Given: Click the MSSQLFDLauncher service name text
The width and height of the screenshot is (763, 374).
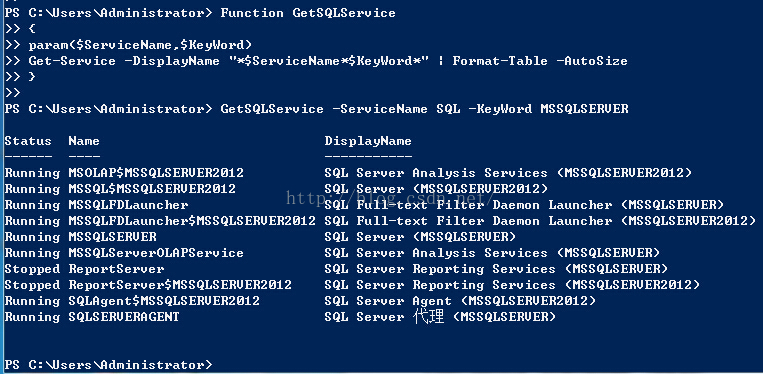Looking at the screenshot, I should coord(128,205).
